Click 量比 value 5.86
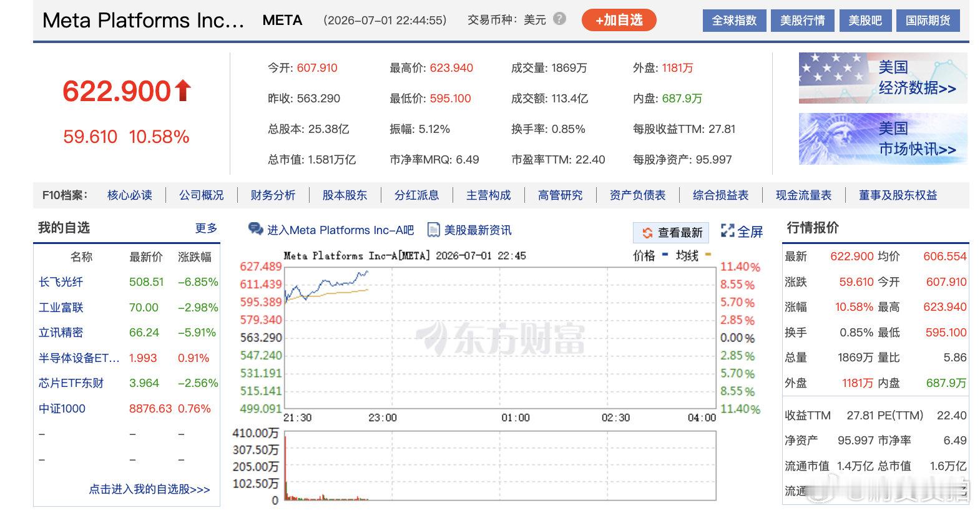This screenshot has height=513, width=980. click(955, 358)
